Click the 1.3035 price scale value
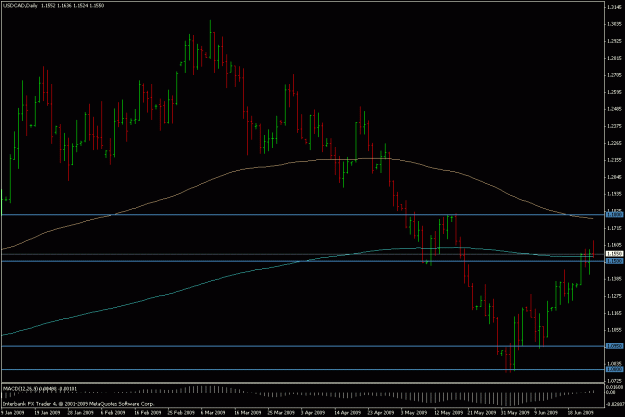Viewport: 625px width, 417px height. point(614,24)
